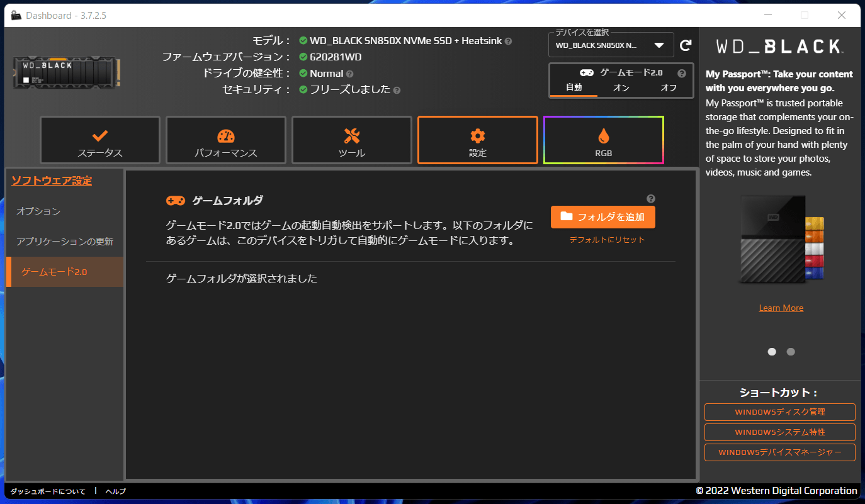This screenshot has width=865, height=504.
Task: Click help icon next to フリーズしました
Action: [x=397, y=90]
